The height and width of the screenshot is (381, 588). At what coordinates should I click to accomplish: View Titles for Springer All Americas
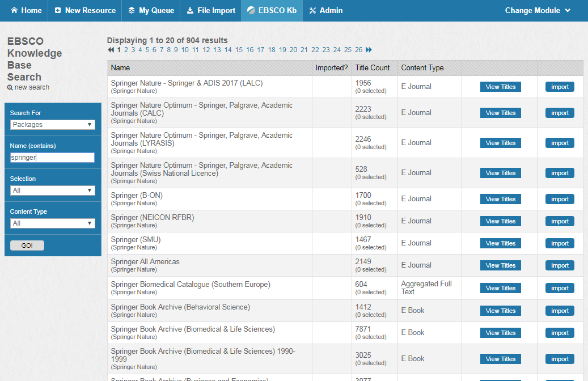tap(500, 265)
